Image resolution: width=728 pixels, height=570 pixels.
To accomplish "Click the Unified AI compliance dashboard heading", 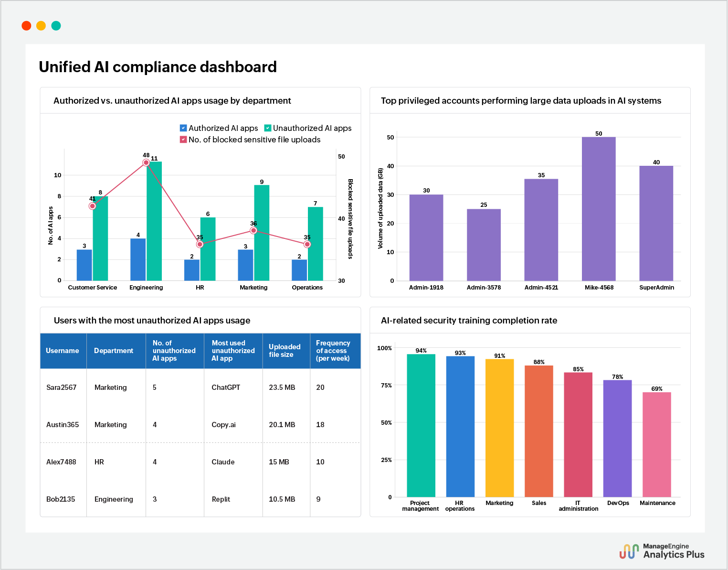I will tap(158, 67).
